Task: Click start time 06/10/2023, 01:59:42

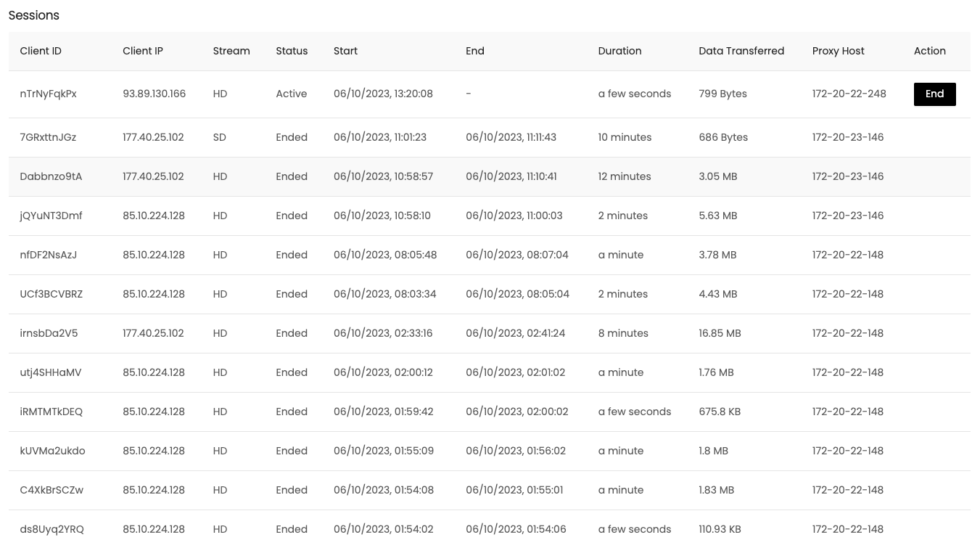Action: (x=383, y=412)
